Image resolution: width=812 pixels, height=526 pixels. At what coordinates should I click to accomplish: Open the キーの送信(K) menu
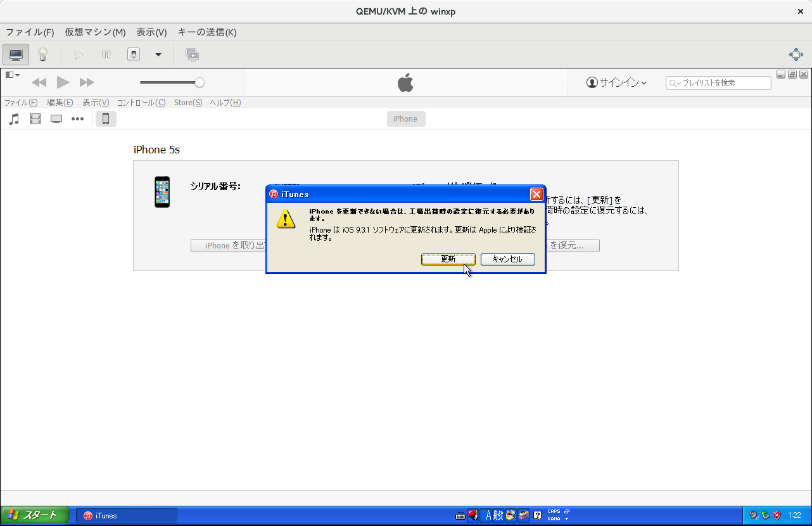point(207,32)
